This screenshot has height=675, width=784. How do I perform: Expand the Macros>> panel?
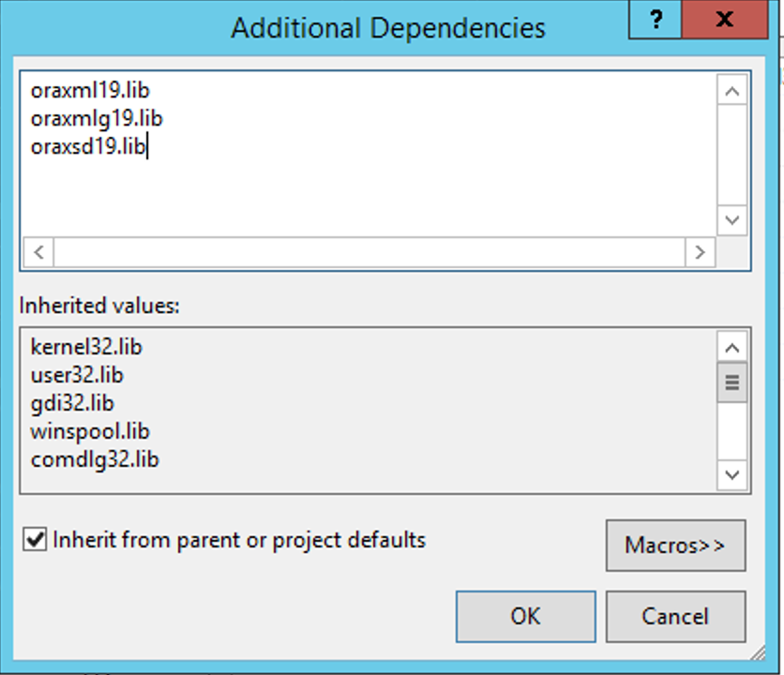[x=675, y=546]
